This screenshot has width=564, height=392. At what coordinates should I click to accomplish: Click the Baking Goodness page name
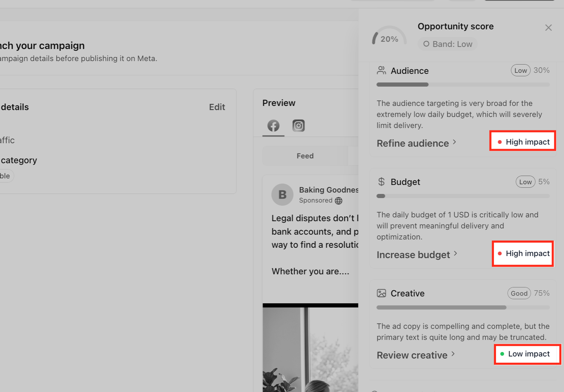coord(329,190)
